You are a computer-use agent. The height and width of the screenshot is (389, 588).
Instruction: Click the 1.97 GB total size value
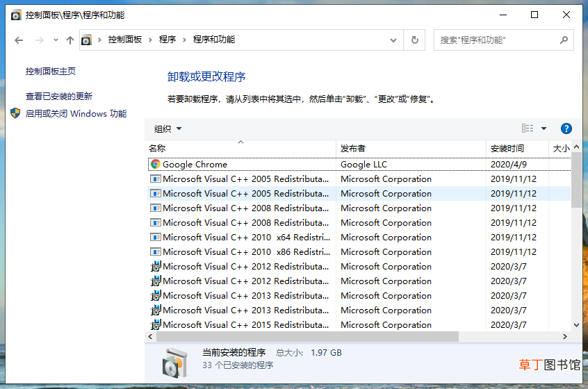tap(326, 353)
